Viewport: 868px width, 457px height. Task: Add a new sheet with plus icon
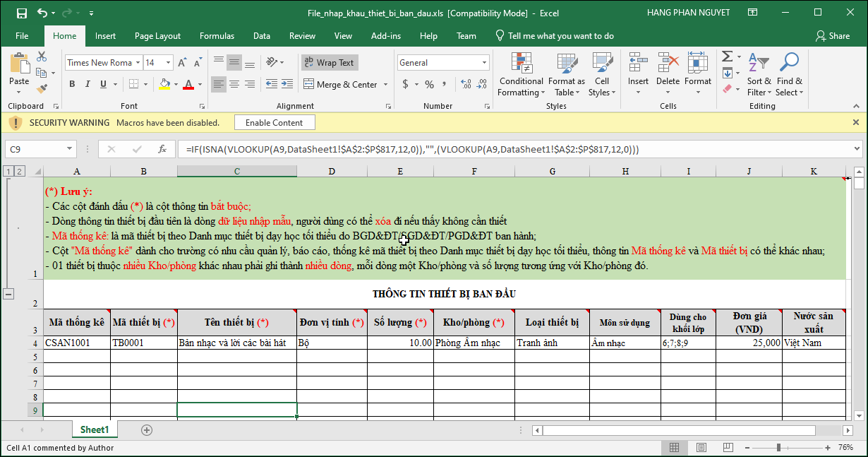[x=147, y=429]
